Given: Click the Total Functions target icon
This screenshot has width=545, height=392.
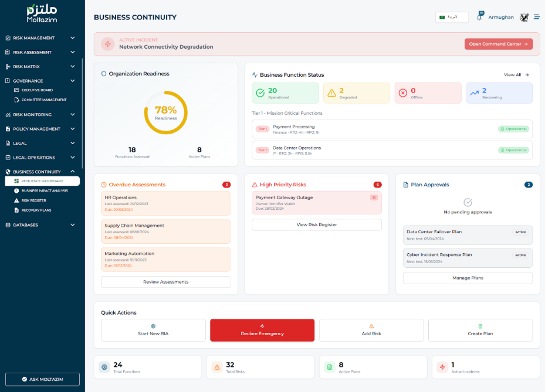Looking at the screenshot, I should [x=104, y=367].
